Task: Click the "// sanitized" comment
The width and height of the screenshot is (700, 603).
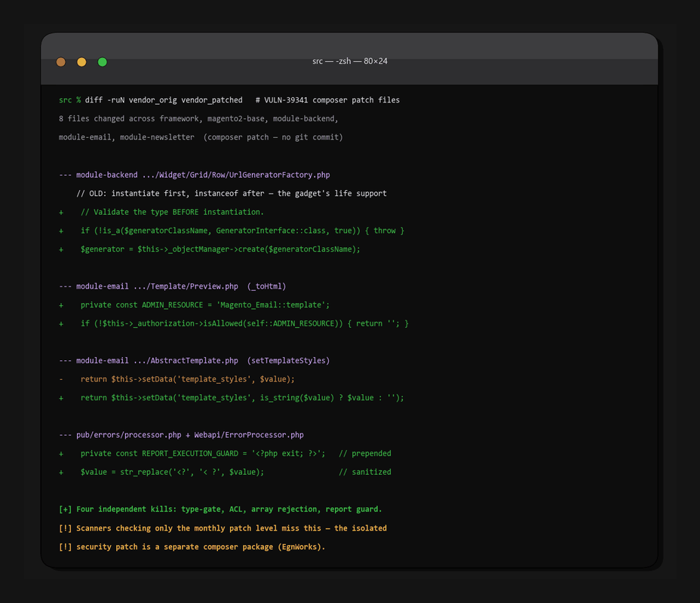Action: point(365,473)
